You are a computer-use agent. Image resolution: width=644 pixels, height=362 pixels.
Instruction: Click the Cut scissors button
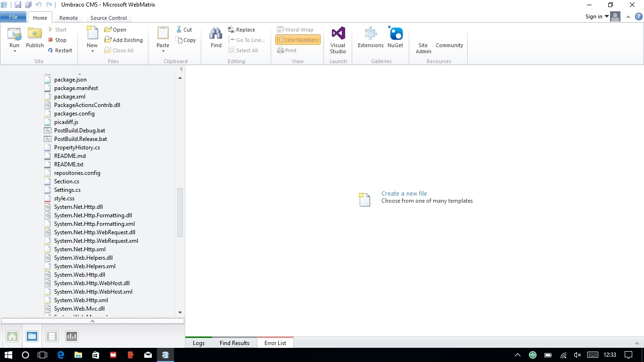pos(184,30)
